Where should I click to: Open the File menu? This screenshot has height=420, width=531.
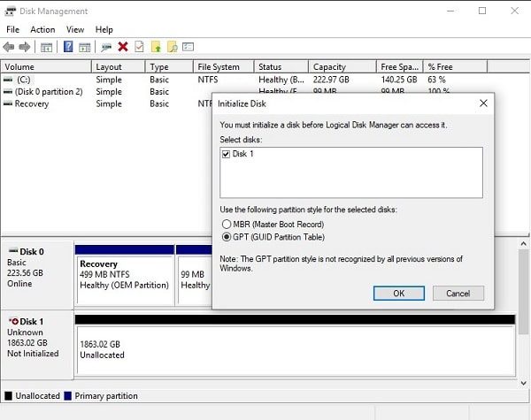pyautogui.click(x=13, y=30)
